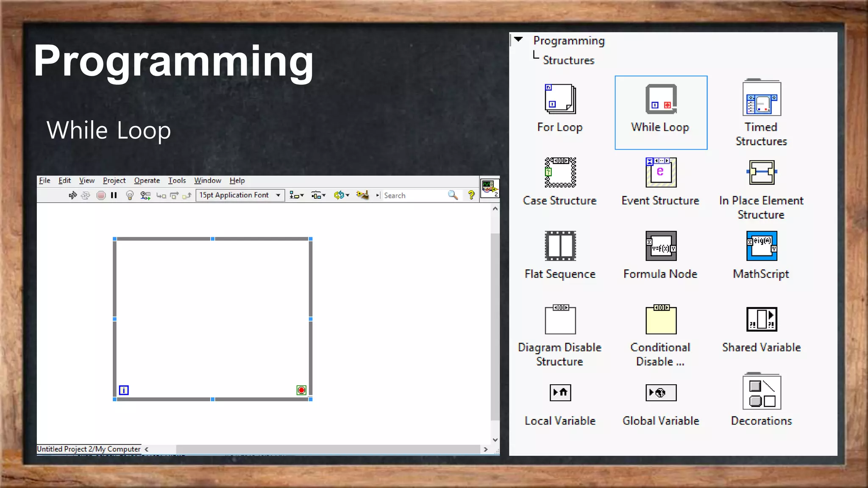Click the Clean Up Diagram broom icon
Screen dimensions: 868x488
[x=362, y=195]
